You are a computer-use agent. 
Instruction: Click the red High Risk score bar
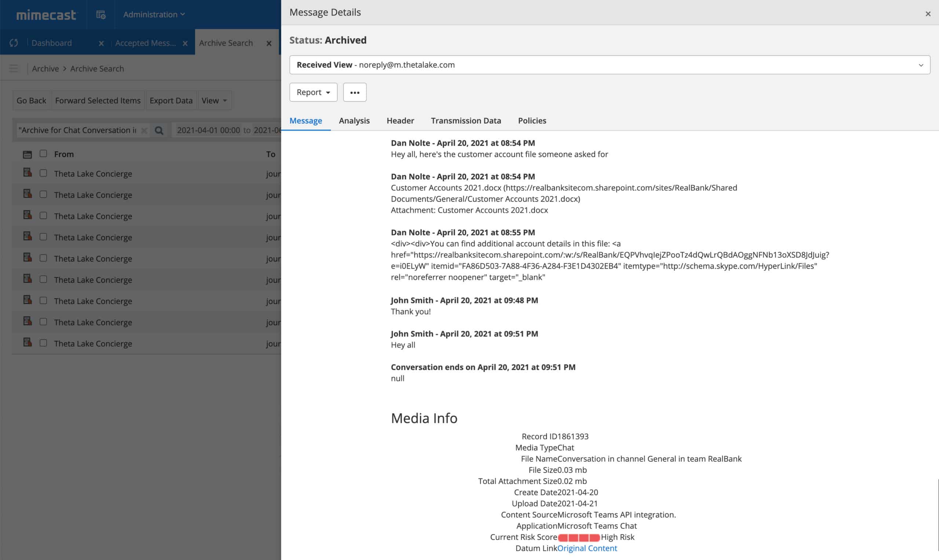tap(578, 537)
